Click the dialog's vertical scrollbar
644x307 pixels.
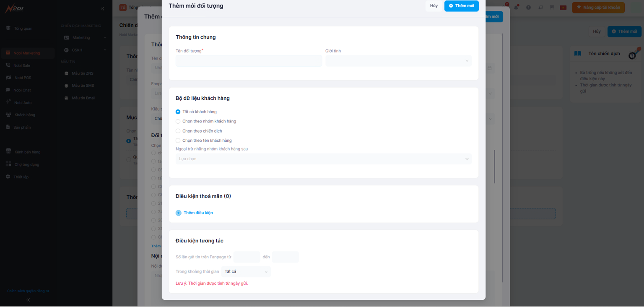pyautogui.click(x=495, y=167)
